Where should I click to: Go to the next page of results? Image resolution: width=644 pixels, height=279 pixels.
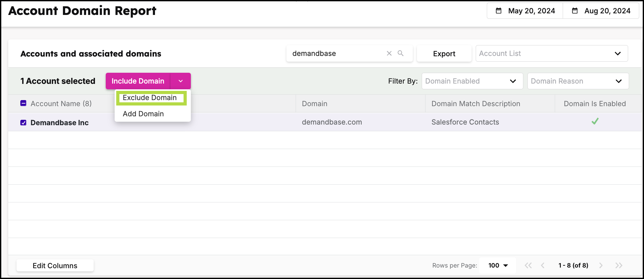click(601, 265)
